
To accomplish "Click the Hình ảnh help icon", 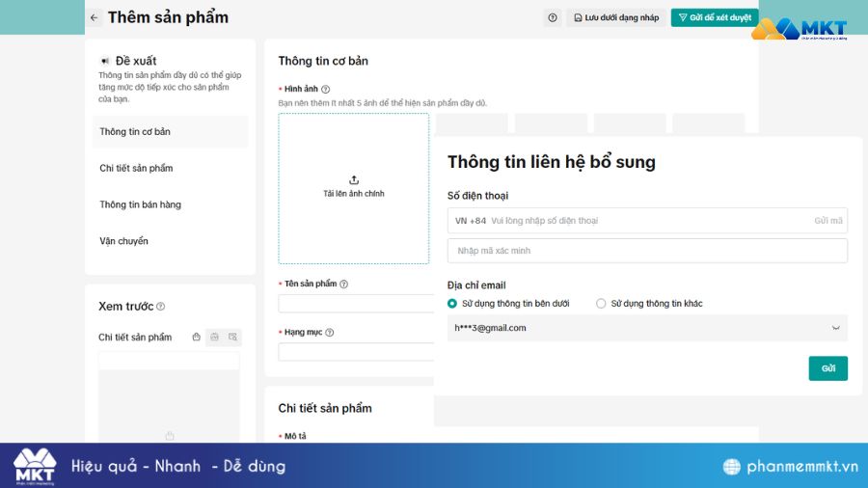I will pos(326,89).
